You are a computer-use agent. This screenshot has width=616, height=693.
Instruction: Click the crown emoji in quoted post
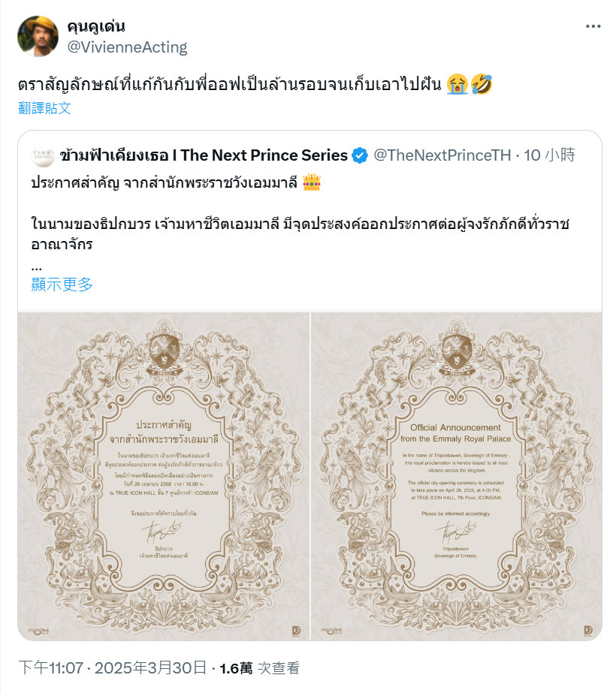pos(311,182)
